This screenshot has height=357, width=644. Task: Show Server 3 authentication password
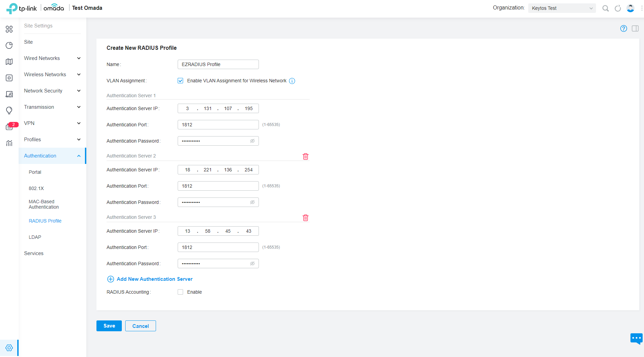(252, 264)
